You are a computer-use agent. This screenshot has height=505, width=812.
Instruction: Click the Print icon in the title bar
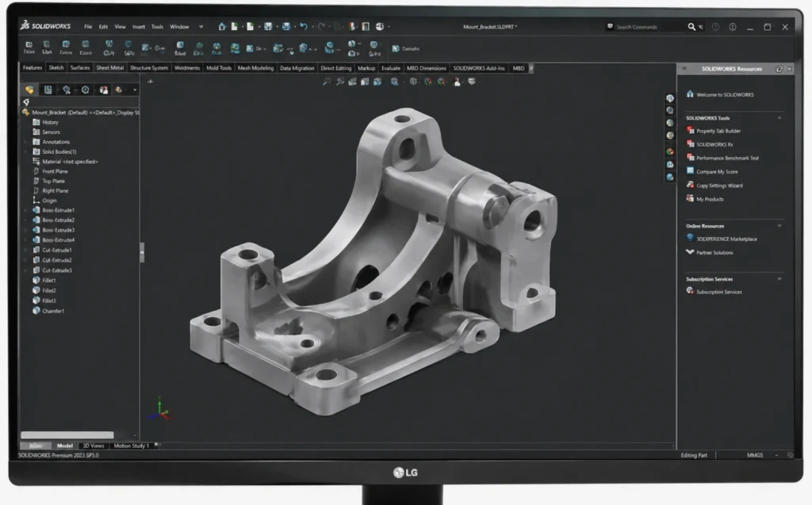(x=285, y=26)
